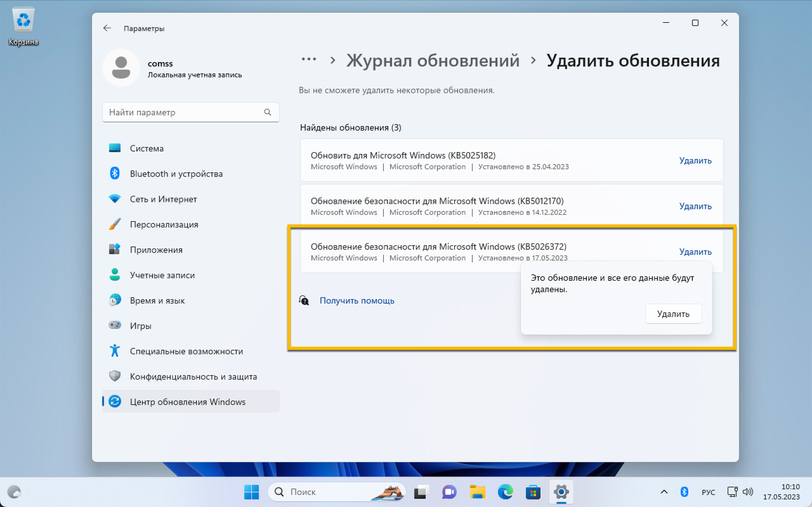Viewport: 812px width, 507px height.
Task: Click the comss account name
Action: point(160,63)
